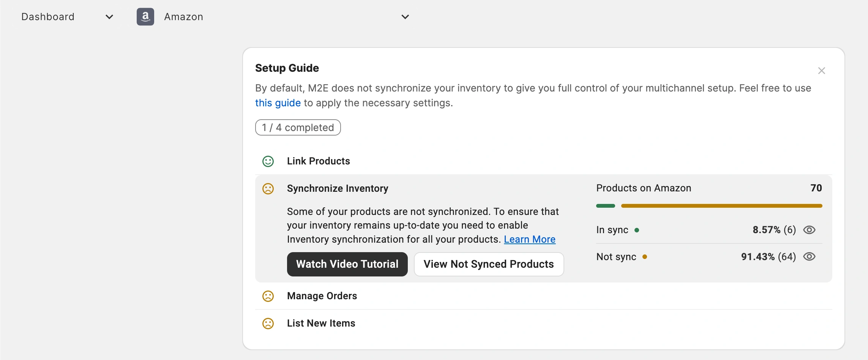Click the green in-sync progress bar segment
The image size is (868, 360).
pyautogui.click(x=606, y=206)
